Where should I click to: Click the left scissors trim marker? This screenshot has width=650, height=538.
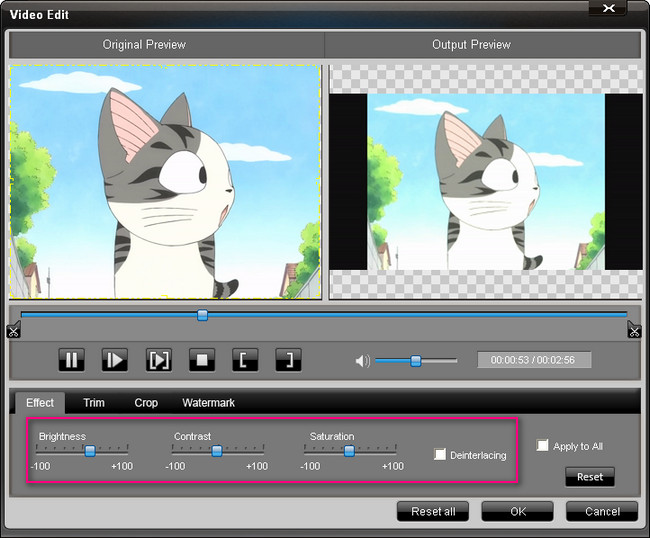pos(13,330)
